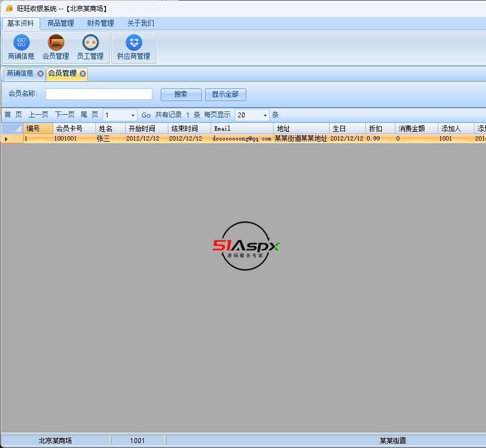This screenshot has width=486, height=448.
Task: Go to 尾页 last page
Action: click(x=89, y=115)
